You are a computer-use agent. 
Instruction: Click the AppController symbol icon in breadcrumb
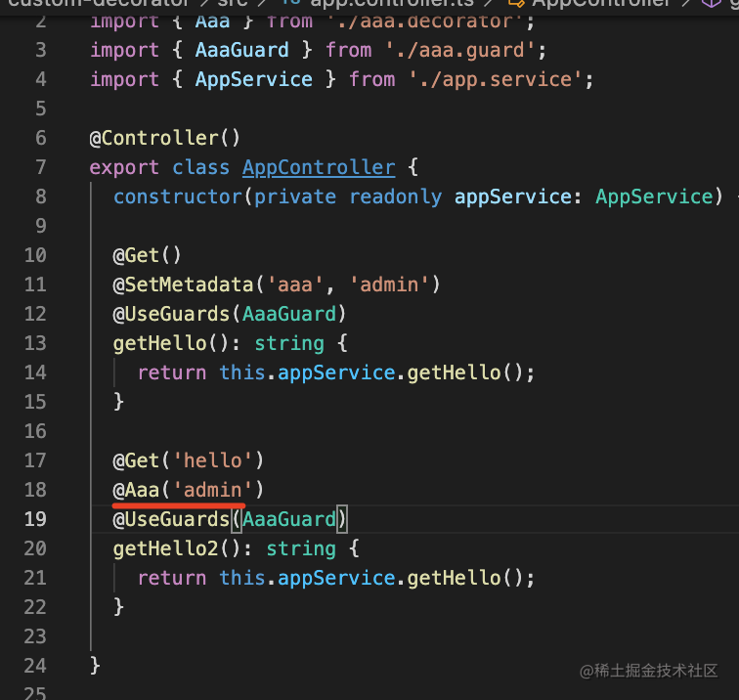(x=517, y=4)
